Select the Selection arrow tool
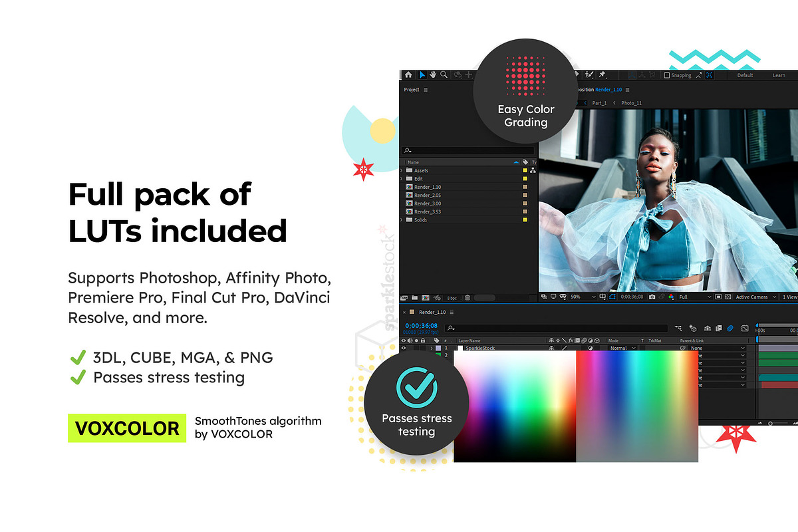This screenshot has height=532, width=798. click(422, 75)
